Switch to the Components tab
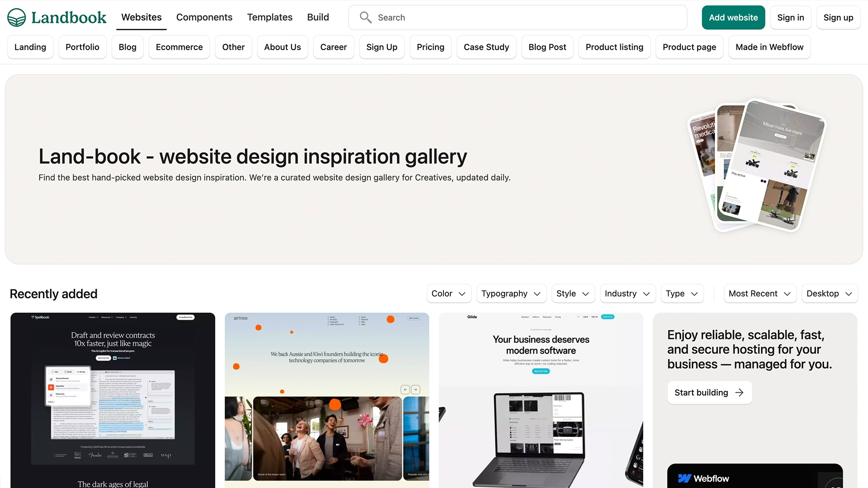This screenshot has height=488, width=868. tap(204, 17)
